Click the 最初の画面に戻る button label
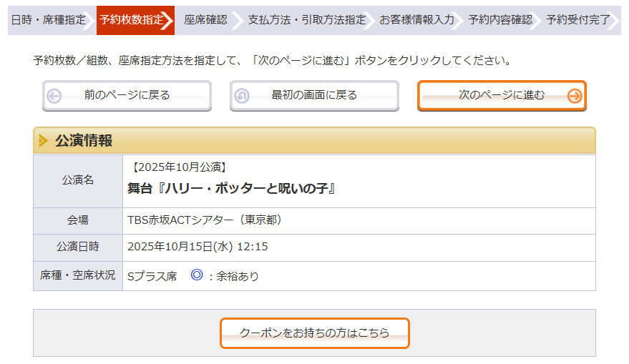This screenshot has height=364, width=629. click(x=314, y=95)
